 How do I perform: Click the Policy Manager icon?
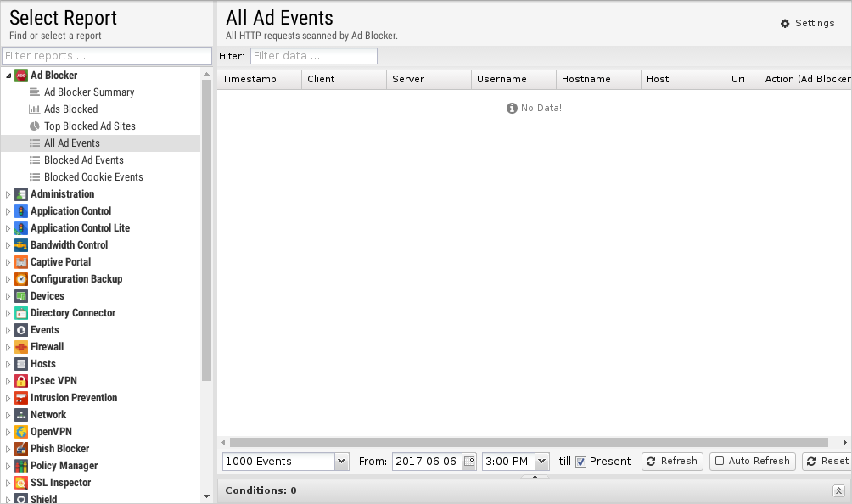21,466
